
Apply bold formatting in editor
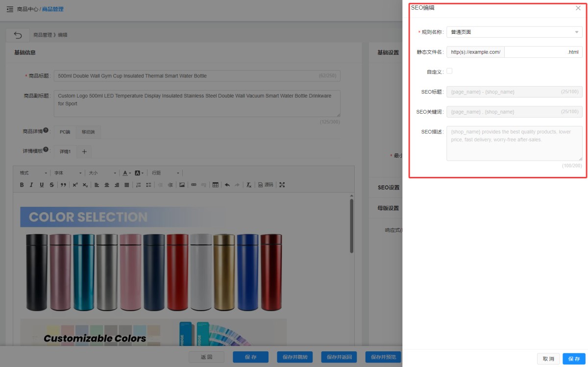(x=22, y=185)
